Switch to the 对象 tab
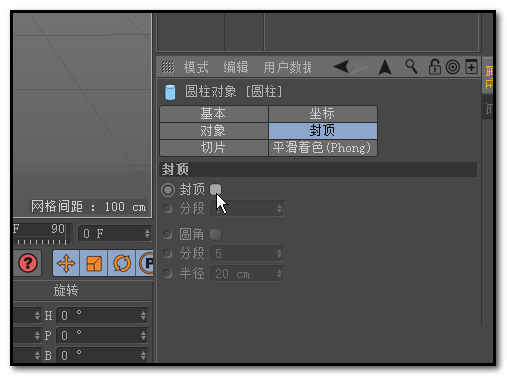This screenshot has width=507, height=377. (214, 131)
